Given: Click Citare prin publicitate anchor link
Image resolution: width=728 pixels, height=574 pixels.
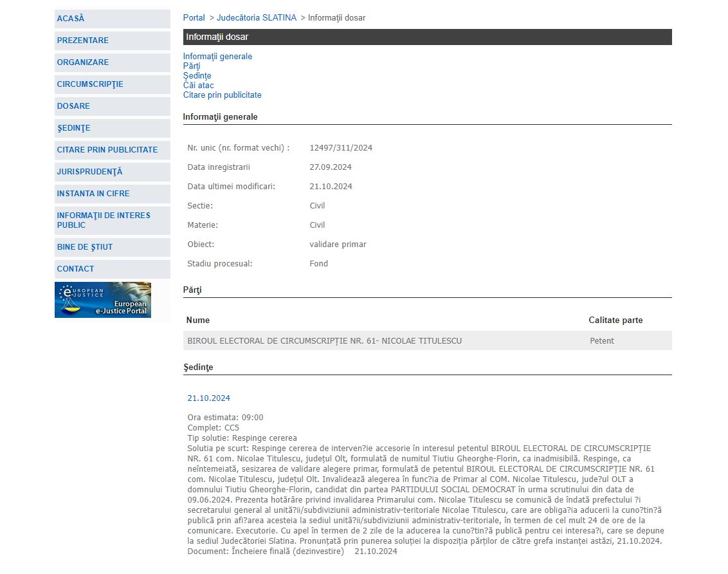Looking at the screenshot, I should pos(222,95).
